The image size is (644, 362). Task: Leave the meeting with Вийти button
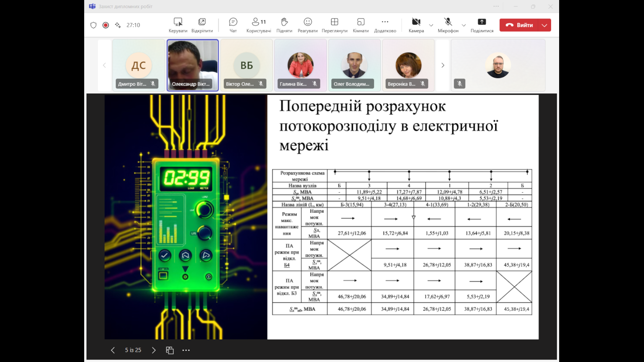pyautogui.click(x=519, y=25)
